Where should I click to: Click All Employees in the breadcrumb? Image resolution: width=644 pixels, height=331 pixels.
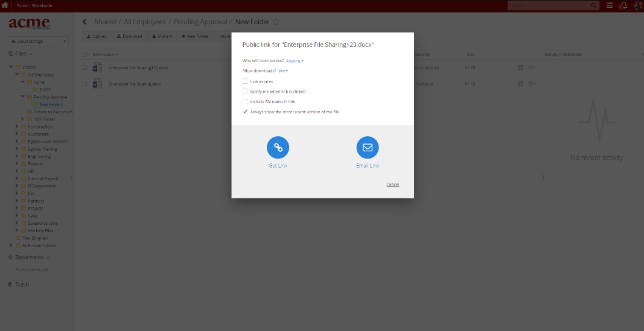pyautogui.click(x=145, y=22)
